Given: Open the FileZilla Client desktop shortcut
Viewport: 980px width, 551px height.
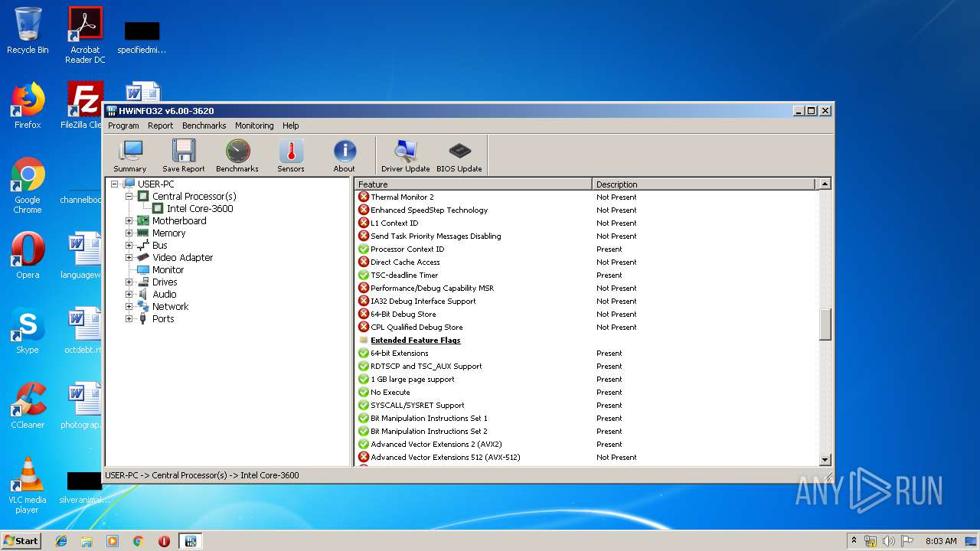Looking at the screenshot, I should 85,106.
